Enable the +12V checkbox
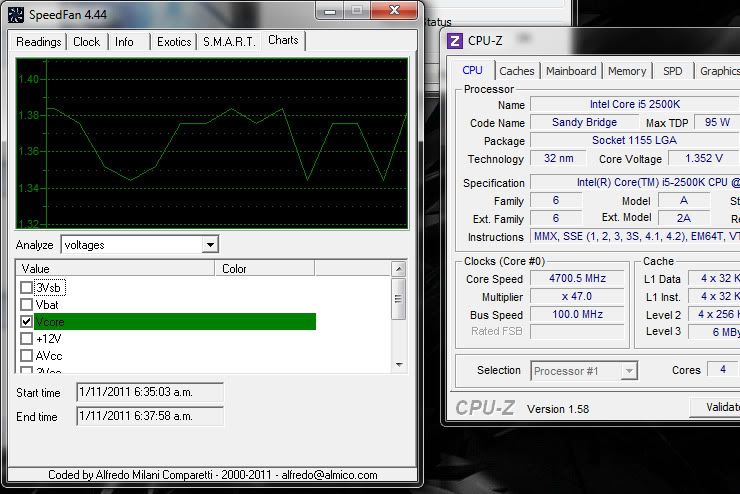Screen dimensions: 740x494 point(26,339)
